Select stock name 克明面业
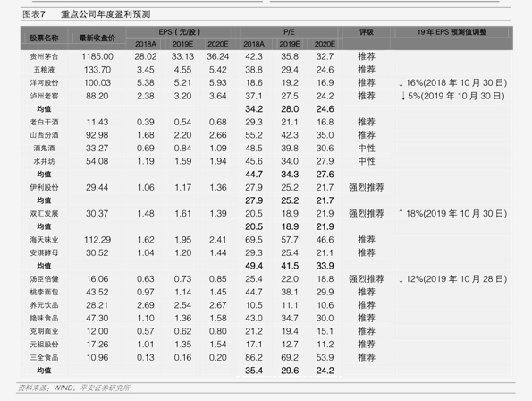The width and height of the screenshot is (532, 401). coord(44,331)
